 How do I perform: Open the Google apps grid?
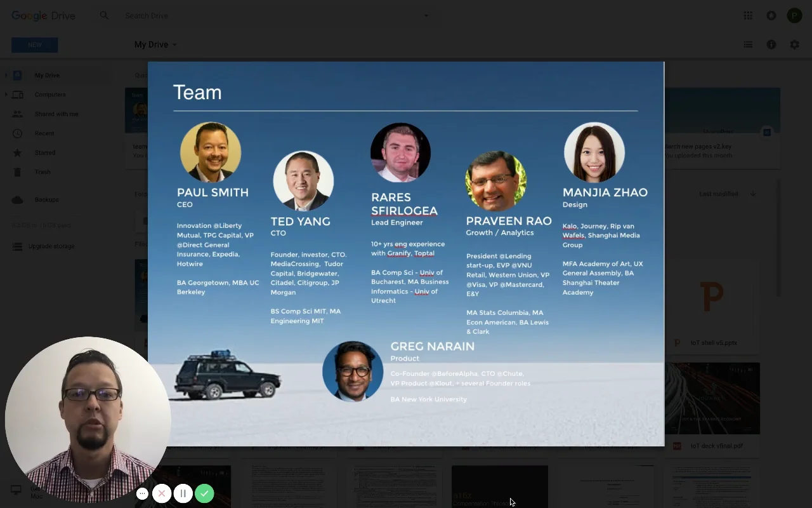click(748, 15)
